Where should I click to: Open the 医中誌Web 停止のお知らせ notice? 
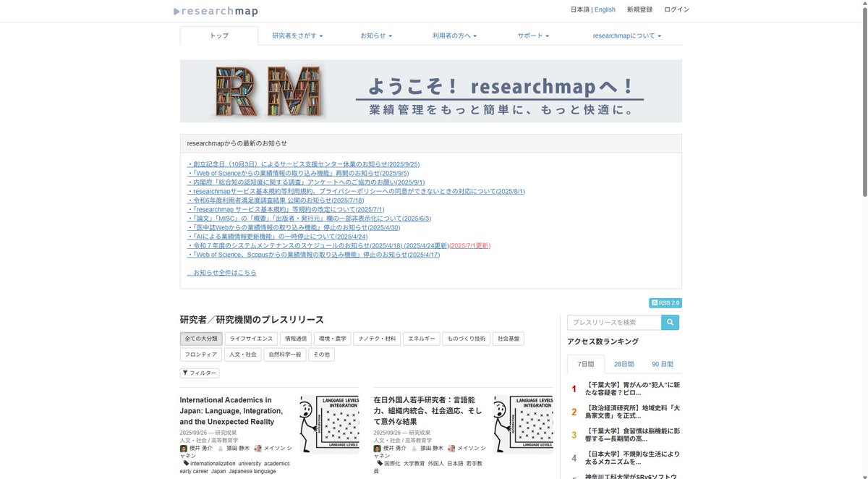pyautogui.click(x=294, y=228)
